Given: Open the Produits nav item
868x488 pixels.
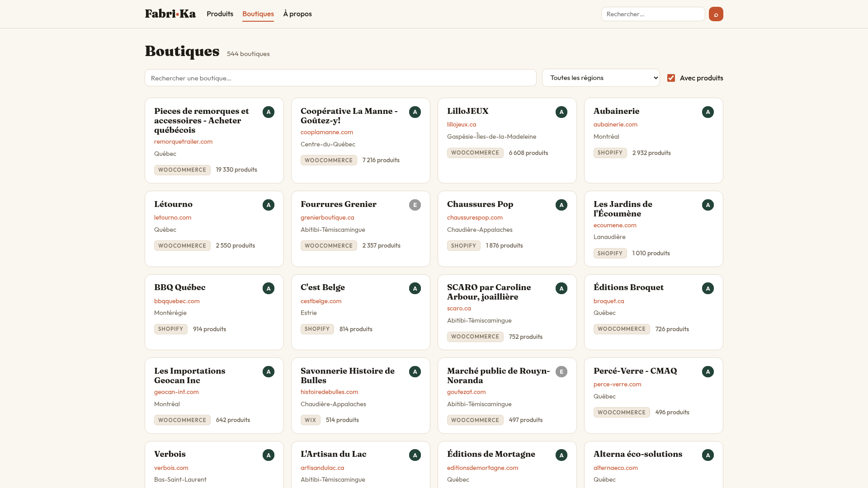Looking at the screenshot, I should coord(220,14).
